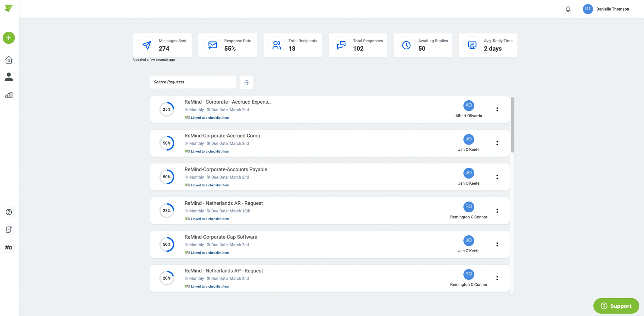The width and height of the screenshot is (644, 316).
Task: Open the contacts person icon in sidebar
Action: coord(9,77)
